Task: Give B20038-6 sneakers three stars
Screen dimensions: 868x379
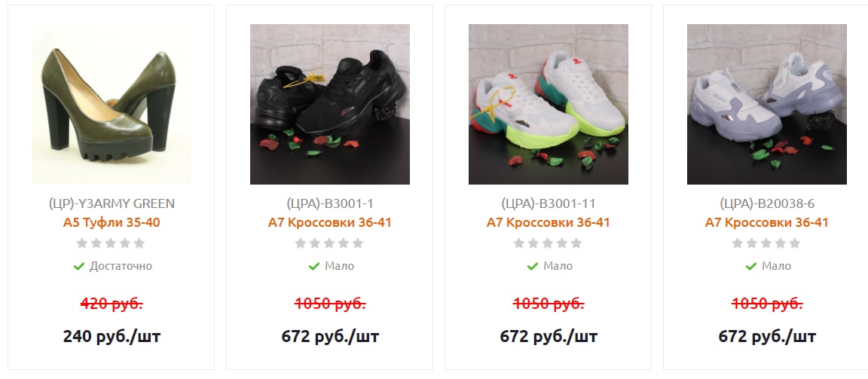Action: 766,243
